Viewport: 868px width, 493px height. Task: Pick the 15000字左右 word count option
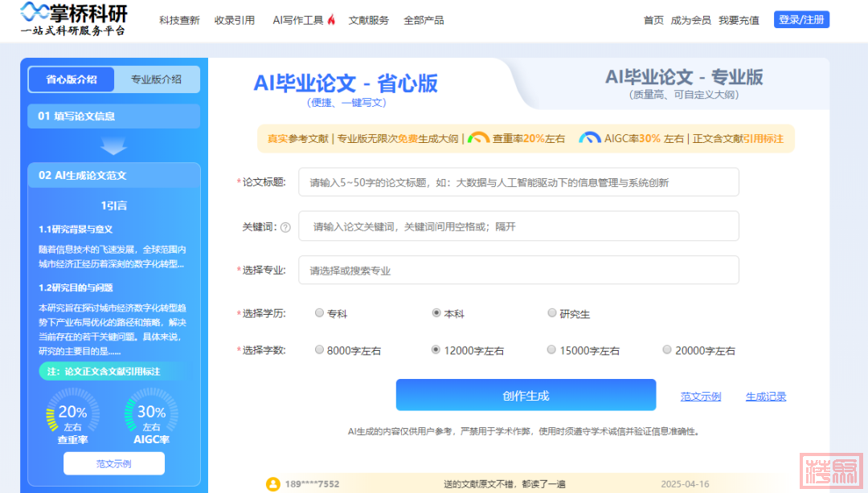click(x=551, y=350)
